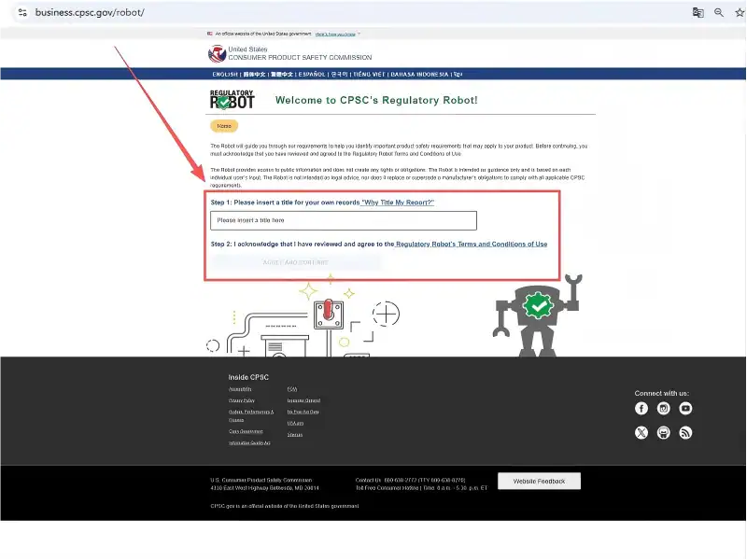
Task: Switch language to Simplified Chinese
Action: (254, 75)
